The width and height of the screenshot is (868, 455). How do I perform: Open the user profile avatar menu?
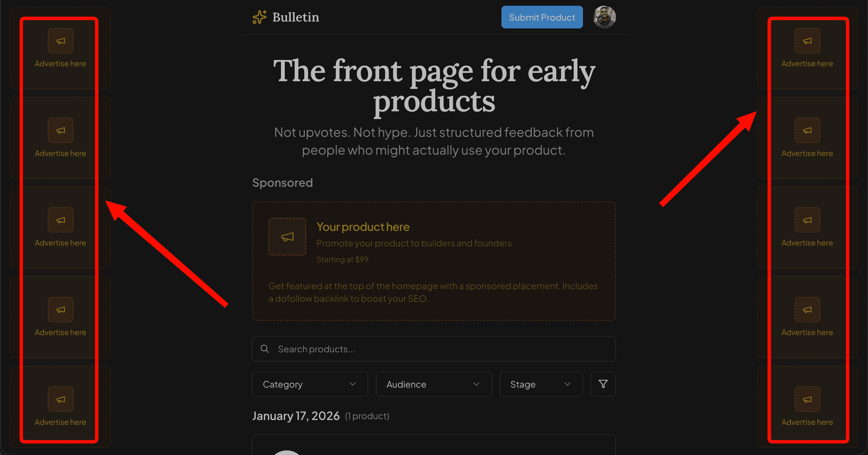(x=604, y=17)
